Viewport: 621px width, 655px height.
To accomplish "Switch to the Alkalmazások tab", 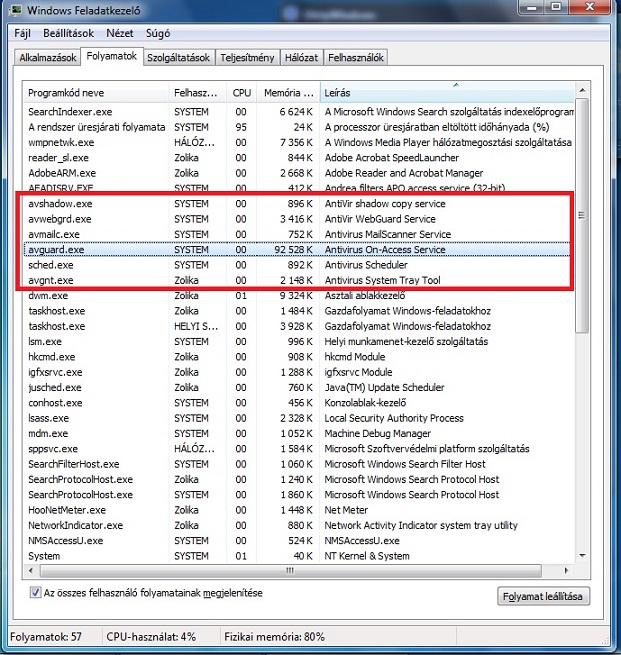I will click(47, 58).
